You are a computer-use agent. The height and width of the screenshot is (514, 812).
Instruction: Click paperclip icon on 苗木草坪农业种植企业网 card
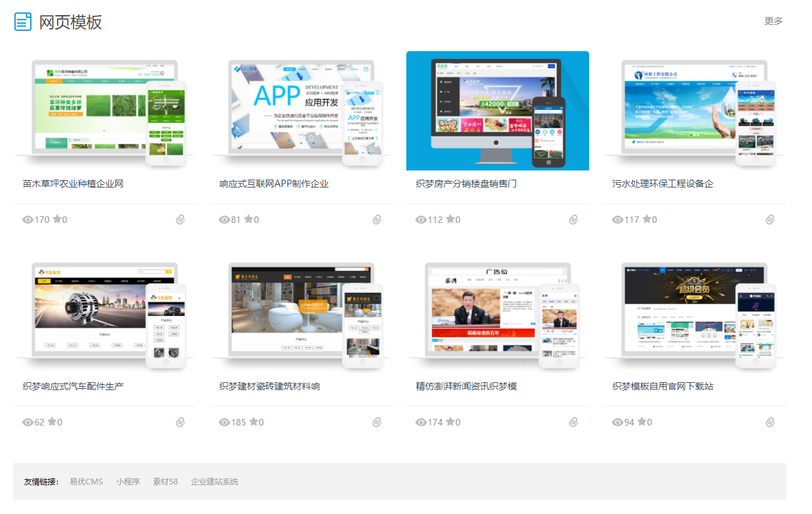[180, 220]
